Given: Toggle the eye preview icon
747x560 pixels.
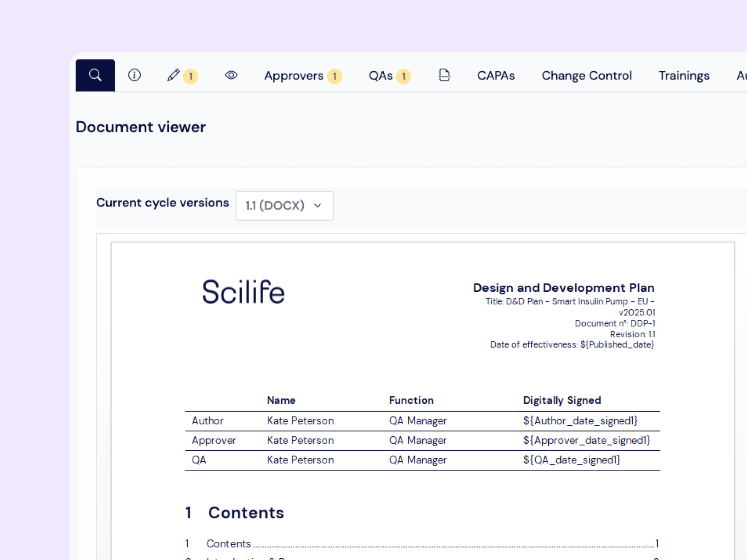Looking at the screenshot, I should click(x=231, y=75).
